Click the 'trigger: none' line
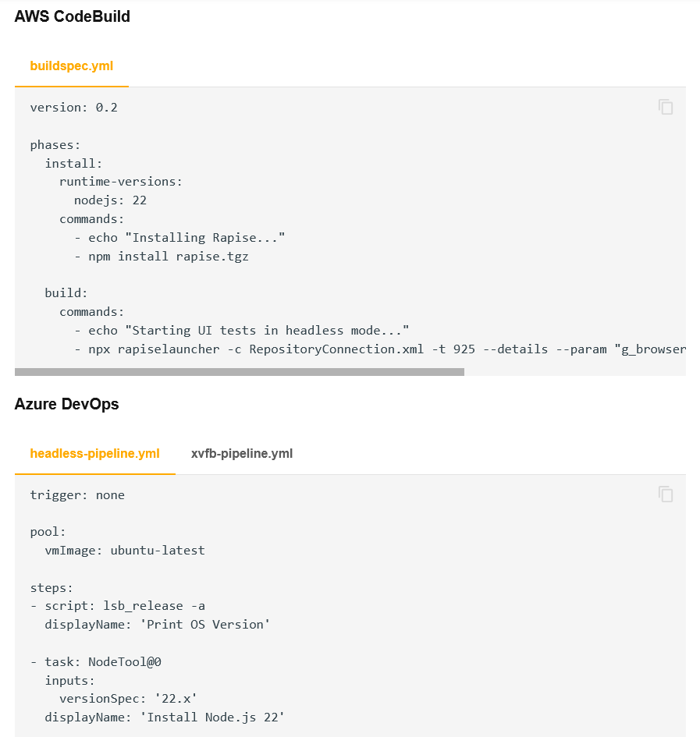The image size is (700, 737). [x=77, y=495]
